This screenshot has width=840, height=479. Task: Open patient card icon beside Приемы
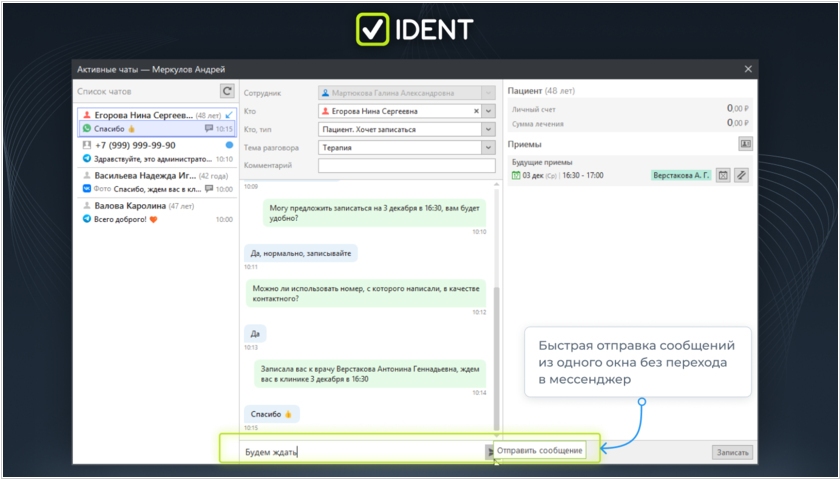click(744, 144)
